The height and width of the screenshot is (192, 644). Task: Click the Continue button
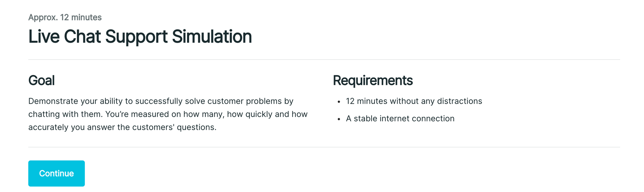click(56, 173)
